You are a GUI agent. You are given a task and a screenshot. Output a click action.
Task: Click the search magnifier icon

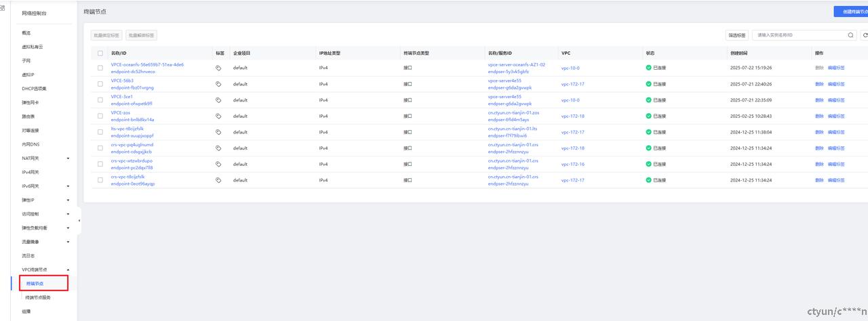[x=851, y=35]
